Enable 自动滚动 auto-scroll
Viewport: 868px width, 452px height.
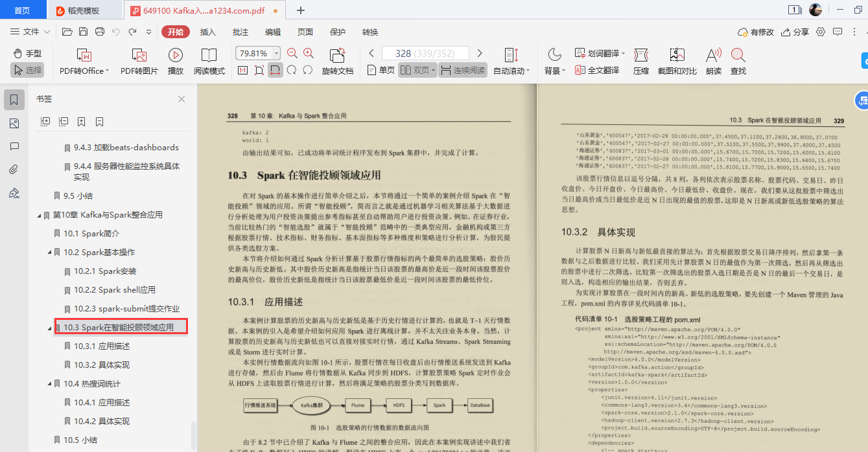coord(510,62)
